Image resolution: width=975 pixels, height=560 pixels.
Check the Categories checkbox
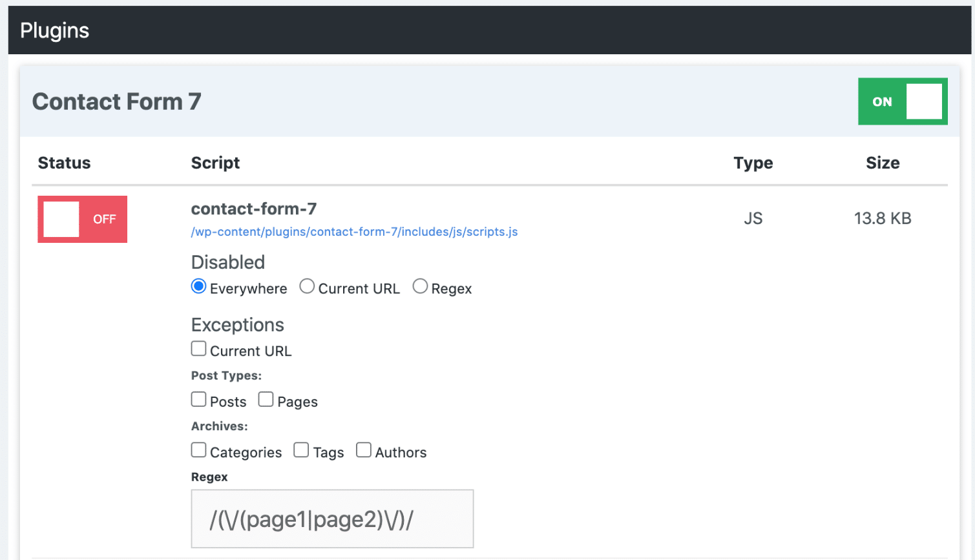point(198,450)
